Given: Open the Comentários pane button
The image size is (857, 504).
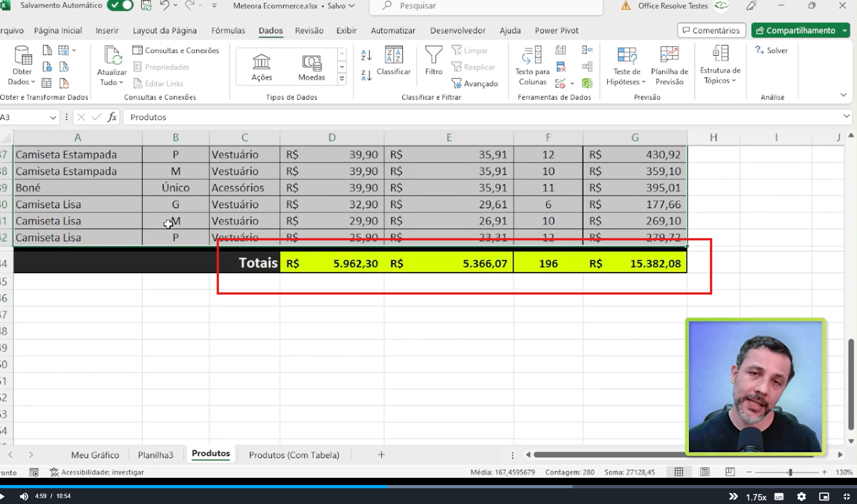Looking at the screenshot, I should (711, 30).
